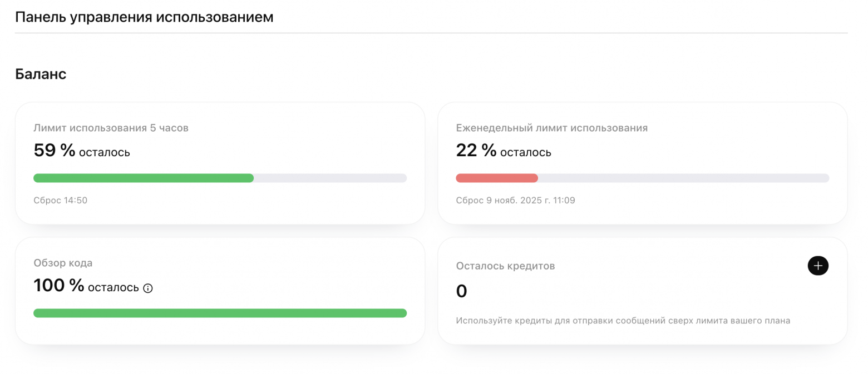Open the Лимит использования 5 часов card

click(x=220, y=163)
